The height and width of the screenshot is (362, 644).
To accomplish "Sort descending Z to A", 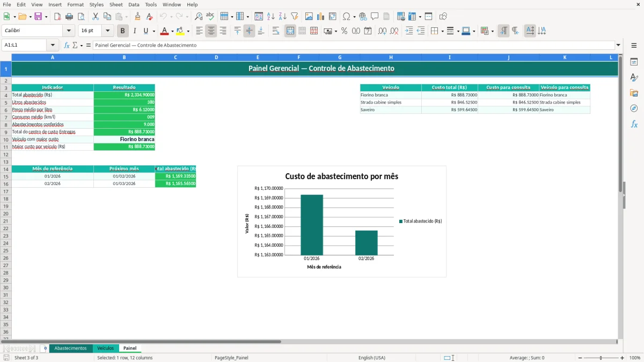I will click(283, 17).
